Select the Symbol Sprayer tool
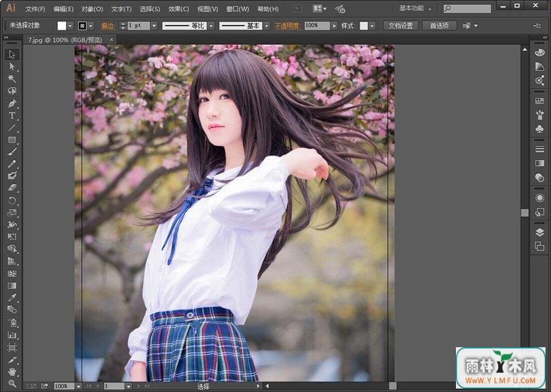This screenshot has width=551, height=392. click(12, 322)
